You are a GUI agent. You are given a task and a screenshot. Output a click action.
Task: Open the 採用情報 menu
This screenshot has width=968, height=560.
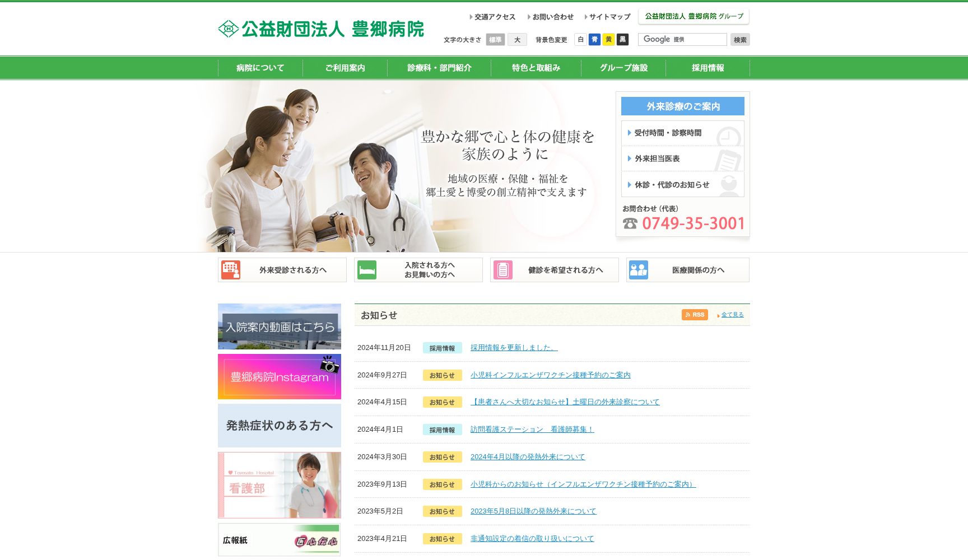point(707,67)
